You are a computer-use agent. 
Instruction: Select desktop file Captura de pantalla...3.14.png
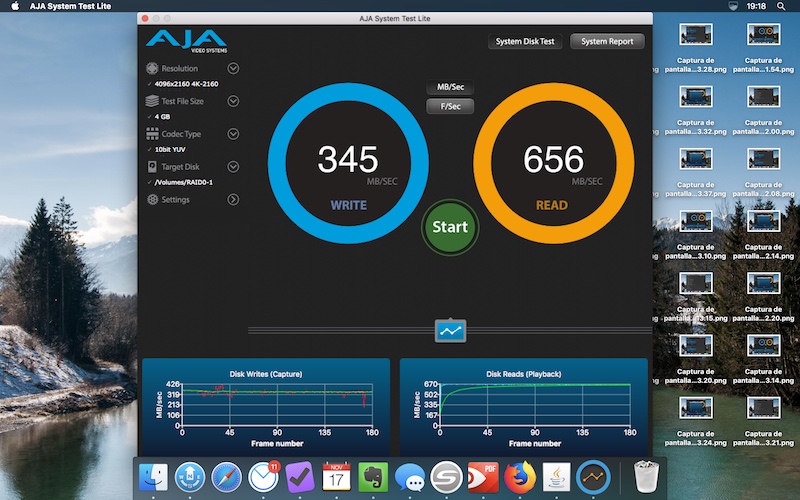point(763,360)
